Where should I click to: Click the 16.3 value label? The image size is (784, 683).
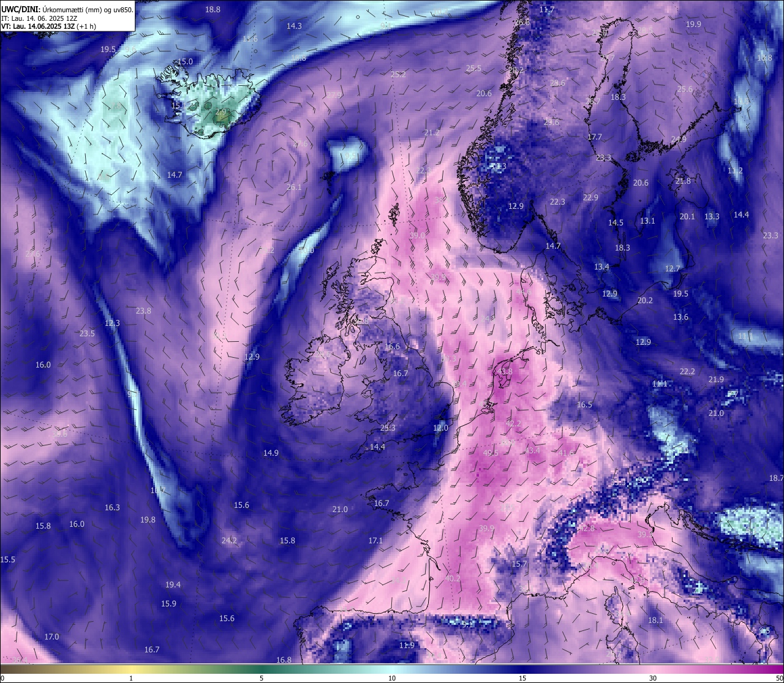(112, 508)
